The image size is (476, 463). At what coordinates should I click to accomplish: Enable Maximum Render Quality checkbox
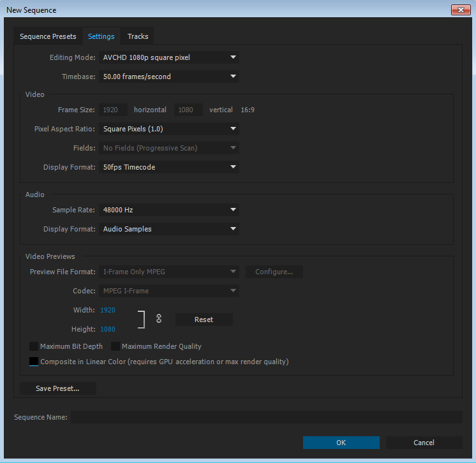pyautogui.click(x=115, y=346)
